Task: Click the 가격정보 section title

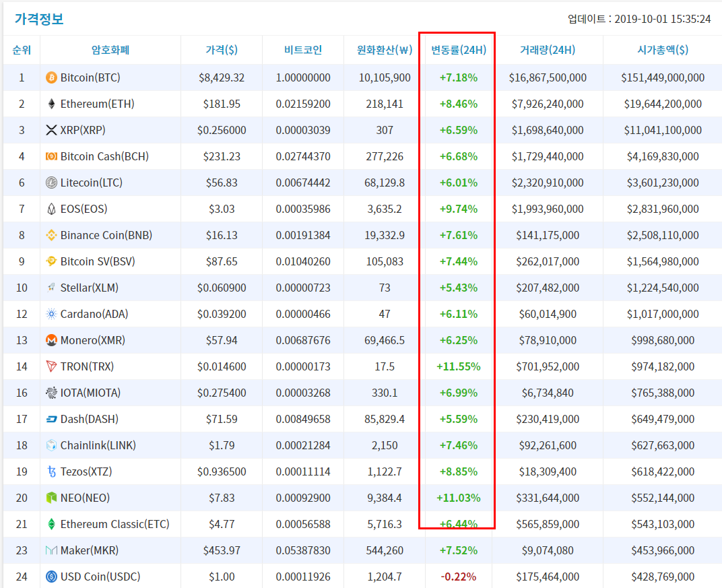Action: click(x=39, y=19)
